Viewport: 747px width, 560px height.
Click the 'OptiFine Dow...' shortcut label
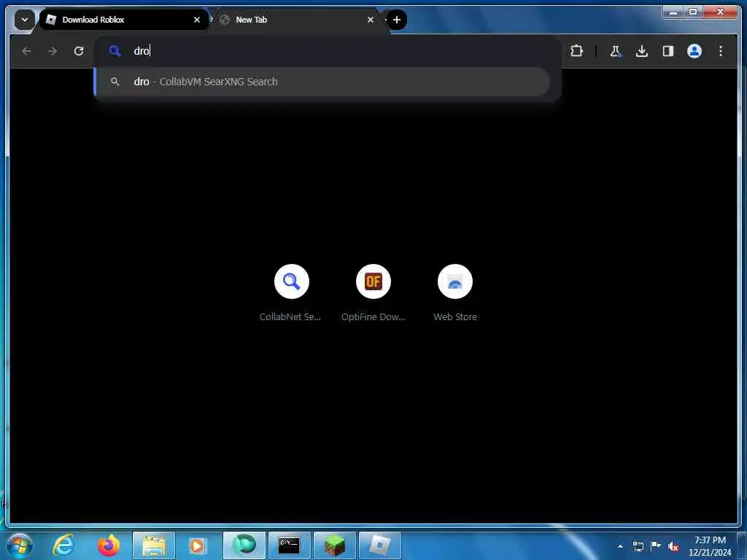tap(373, 317)
